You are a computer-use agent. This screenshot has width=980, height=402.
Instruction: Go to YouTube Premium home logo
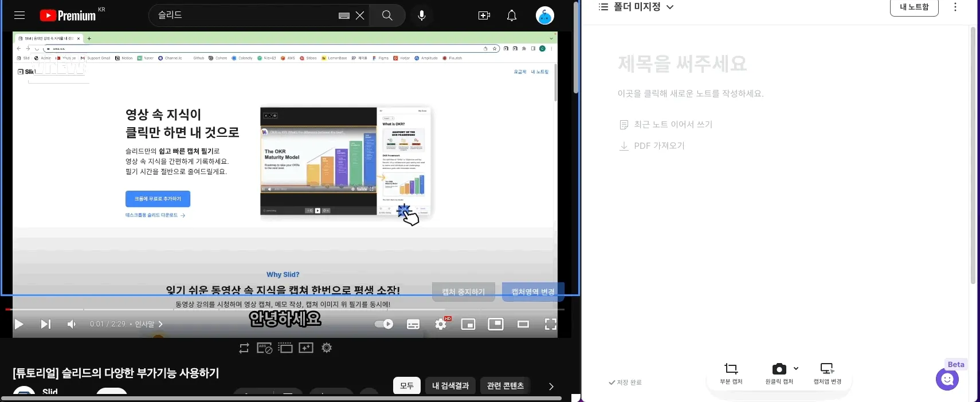(x=68, y=15)
